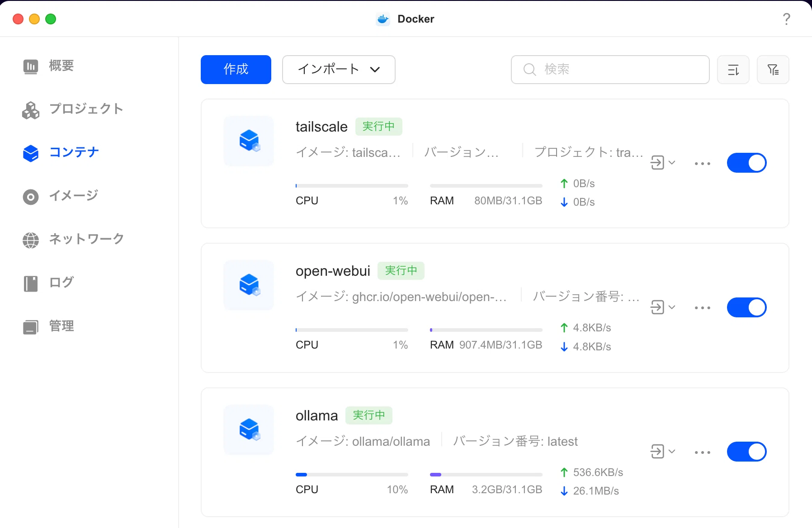Viewport: 812px width, 528px height.
Task: Click the ollama RAM usage bar
Action: [486, 475]
